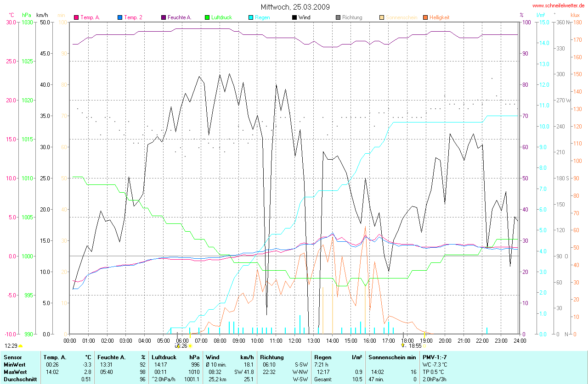Click the black Wind legend swatch
Screen dimensions: 588x384
(294, 17)
